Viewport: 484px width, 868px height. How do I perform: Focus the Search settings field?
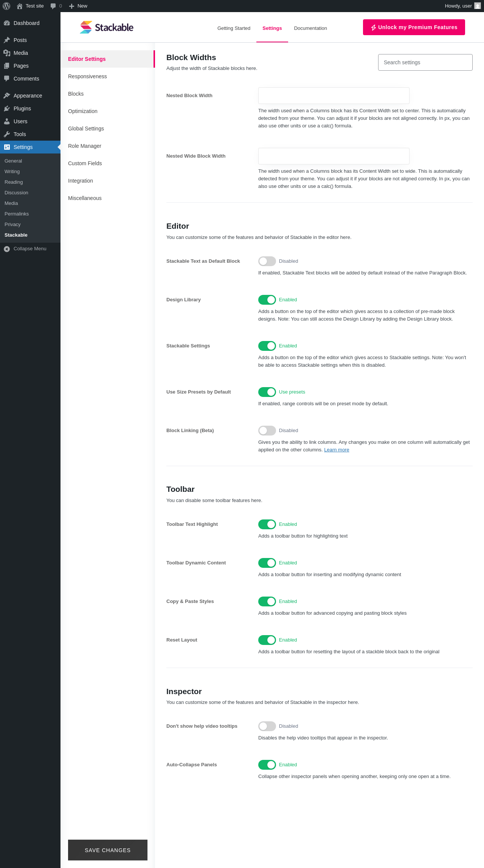[x=425, y=62]
